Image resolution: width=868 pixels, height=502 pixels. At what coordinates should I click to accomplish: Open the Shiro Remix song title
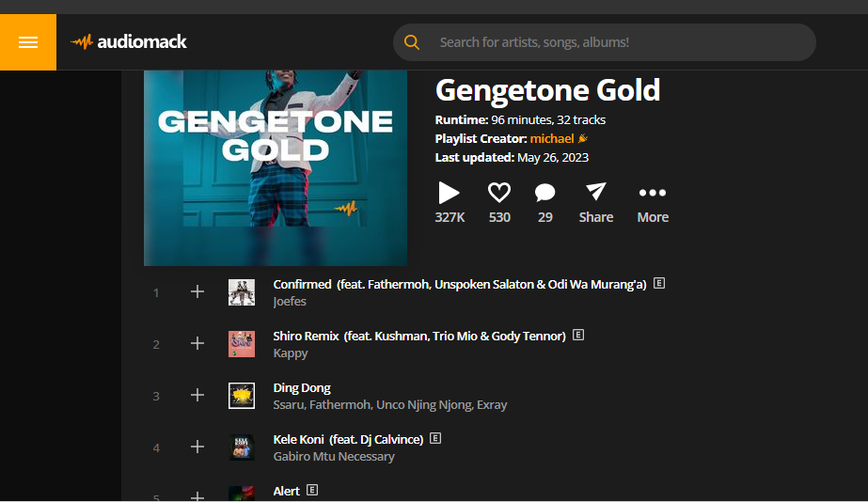click(x=419, y=336)
